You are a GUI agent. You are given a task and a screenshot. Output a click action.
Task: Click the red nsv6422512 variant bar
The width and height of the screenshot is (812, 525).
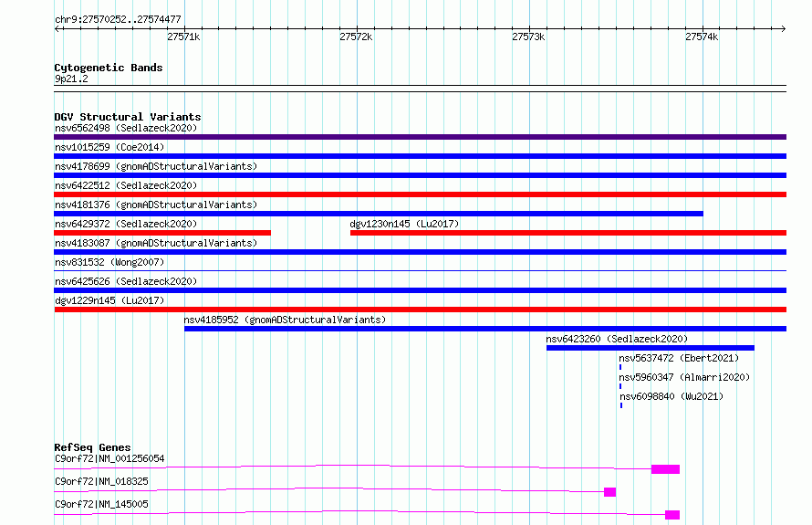tap(420, 194)
